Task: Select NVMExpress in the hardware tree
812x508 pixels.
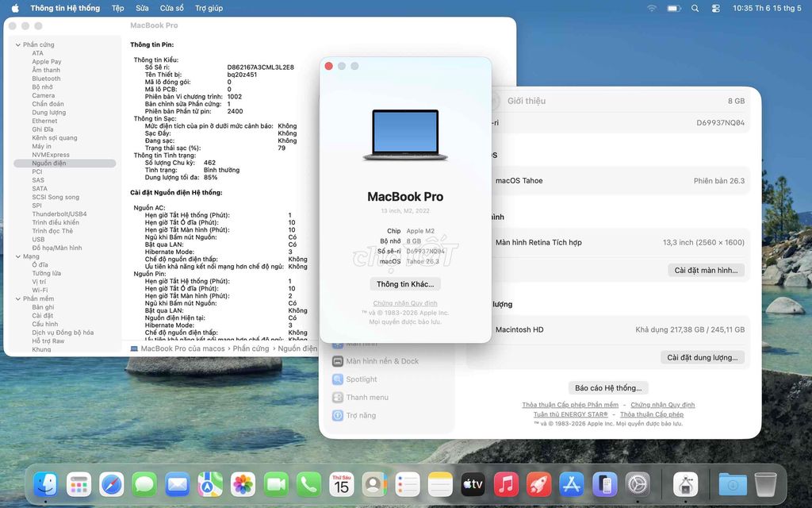Action: pyautogui.click(x=50, y=155)
